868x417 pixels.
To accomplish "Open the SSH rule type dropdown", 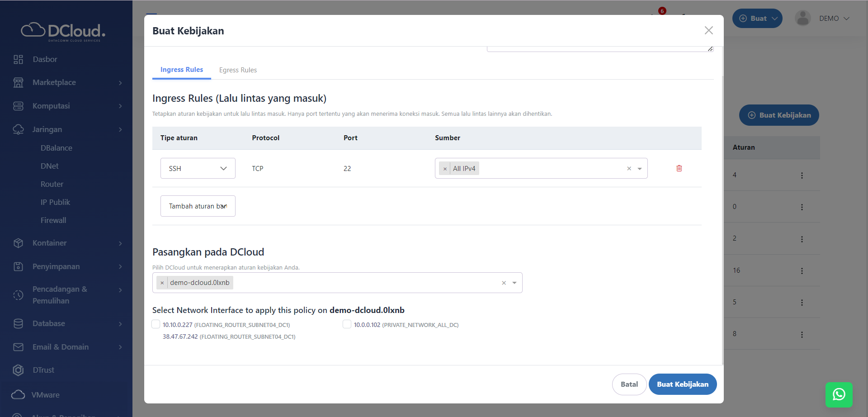I will pyautogui.click(x=198, y=168).
